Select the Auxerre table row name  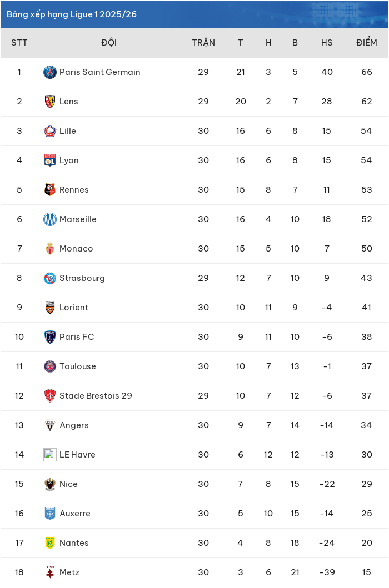click(x=75, y=514)
